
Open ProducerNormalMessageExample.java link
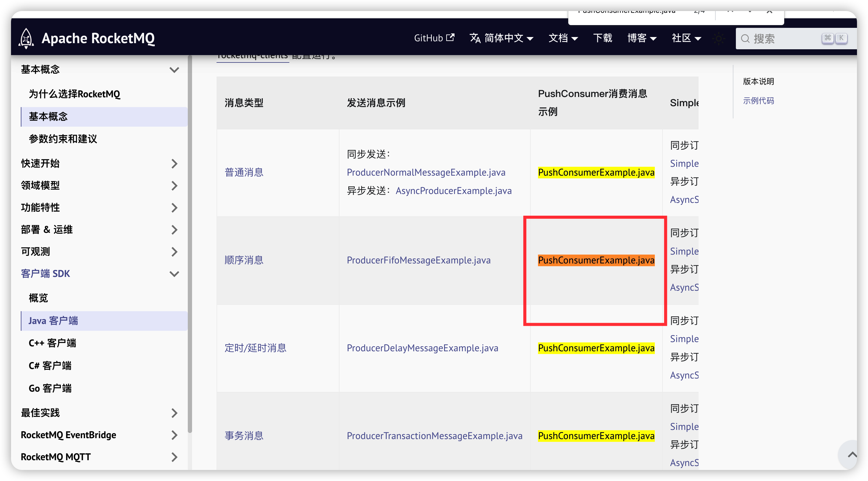(426, 173)
